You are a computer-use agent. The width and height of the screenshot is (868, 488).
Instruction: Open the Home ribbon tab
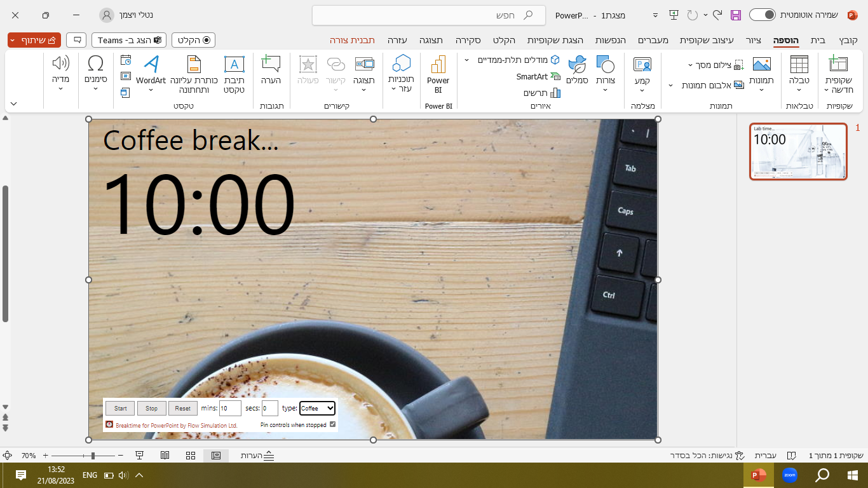(818, 40)
